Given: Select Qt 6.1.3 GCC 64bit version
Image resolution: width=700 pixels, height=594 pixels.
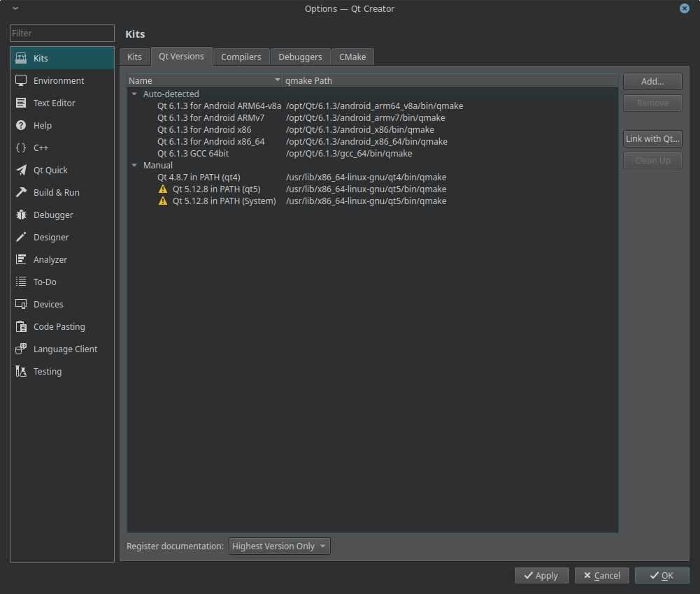Looking at the screenshot, I should tap(193, 154).
